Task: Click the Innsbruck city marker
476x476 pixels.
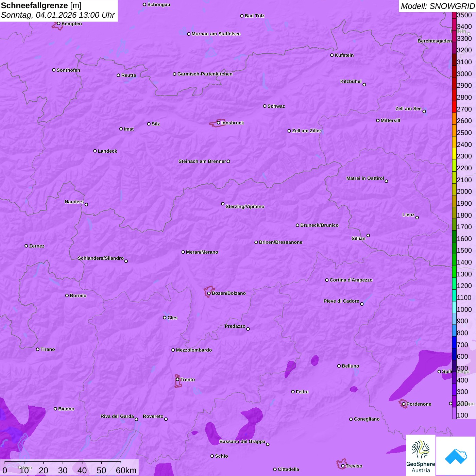Action: [219, 123]
